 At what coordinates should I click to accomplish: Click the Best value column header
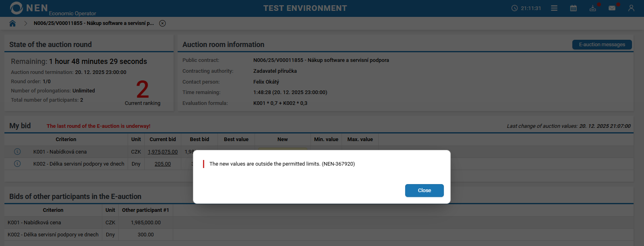[x=236, y=139]
